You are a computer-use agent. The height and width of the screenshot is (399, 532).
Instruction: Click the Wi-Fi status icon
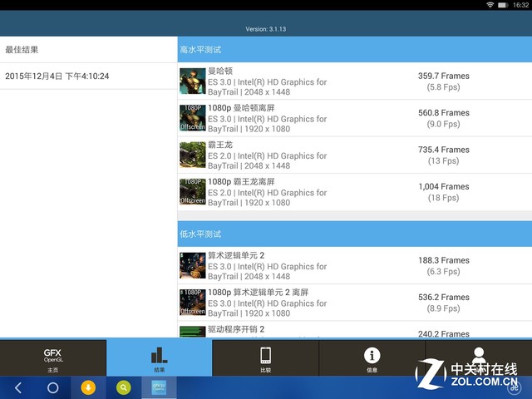pos(490,5)
